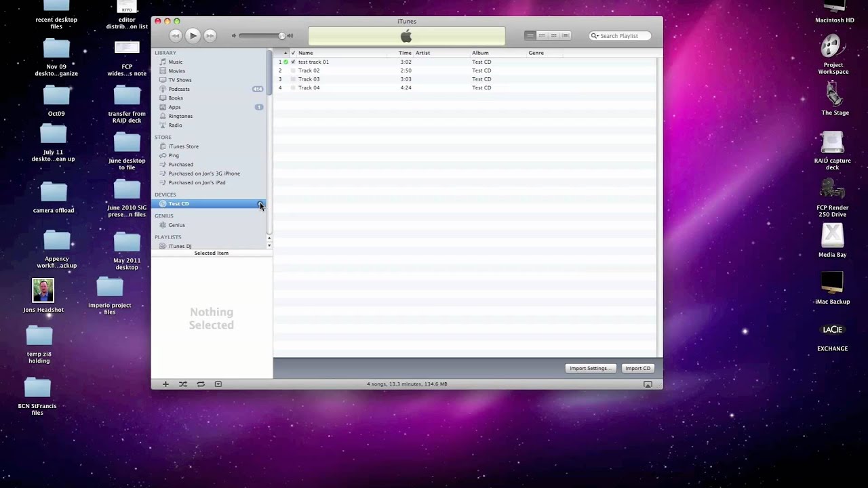Open the Media Bay drive icon

[x=832, y=241]
